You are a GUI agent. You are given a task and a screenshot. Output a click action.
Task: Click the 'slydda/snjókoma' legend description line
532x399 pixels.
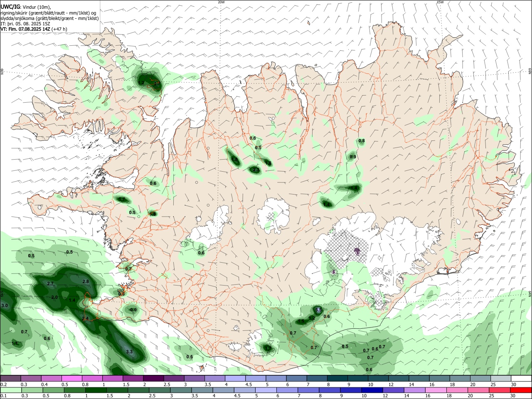pyautogui.click(x=49, y=18)
